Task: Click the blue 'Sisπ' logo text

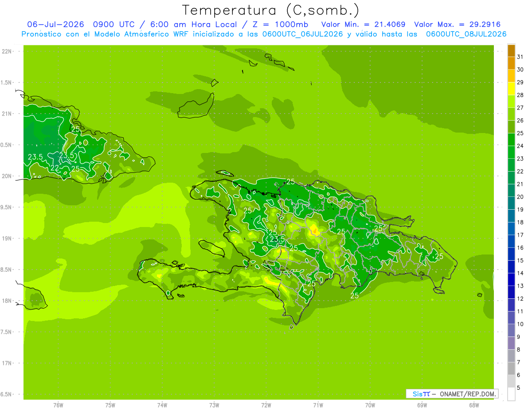Action: (x=421, y=394)
